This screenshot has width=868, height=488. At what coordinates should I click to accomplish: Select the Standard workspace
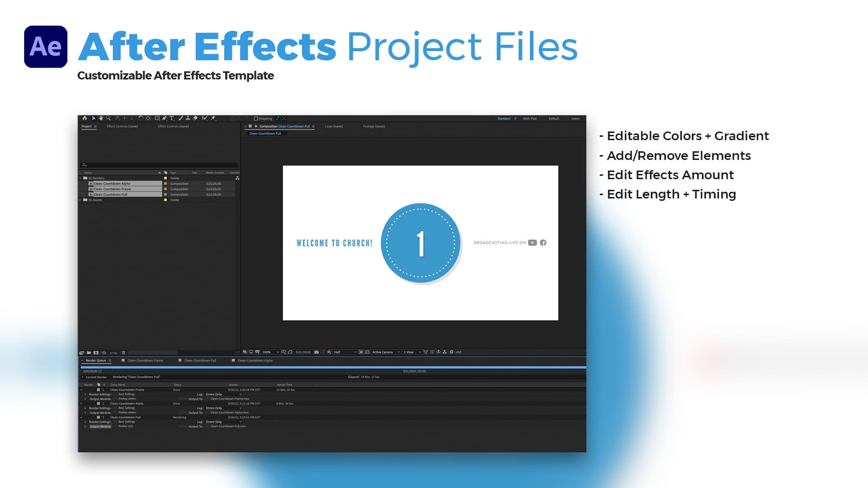coord(504,119)
